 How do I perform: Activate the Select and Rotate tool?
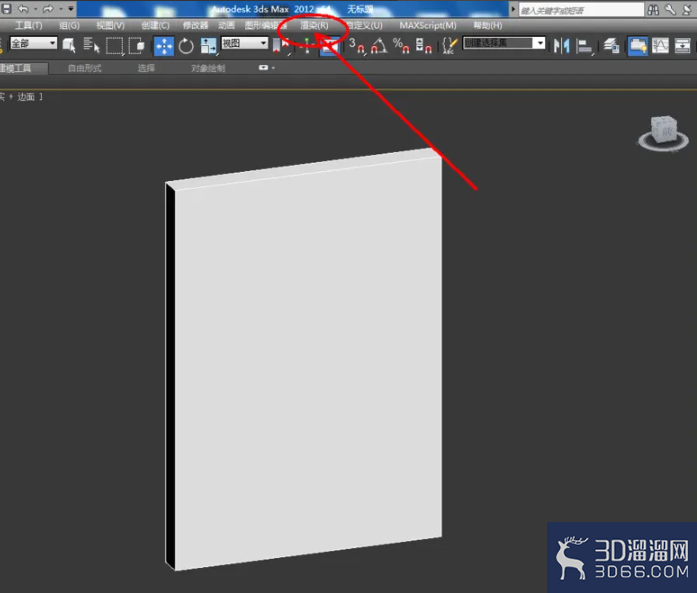(x=186, y=46)
